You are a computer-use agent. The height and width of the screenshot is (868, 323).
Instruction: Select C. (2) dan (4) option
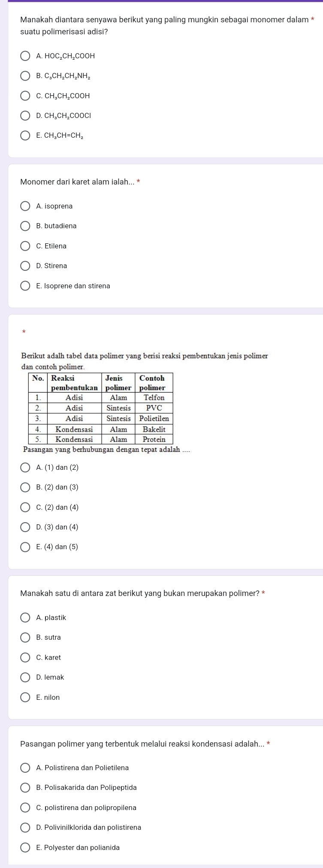[x=26, y=508]
